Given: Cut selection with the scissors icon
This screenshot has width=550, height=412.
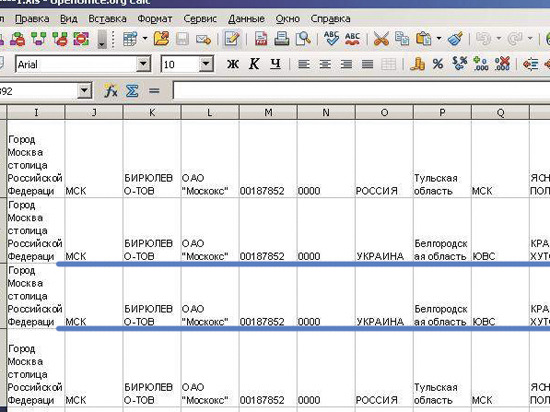Looking at the screenshot, I should [381, 39].
